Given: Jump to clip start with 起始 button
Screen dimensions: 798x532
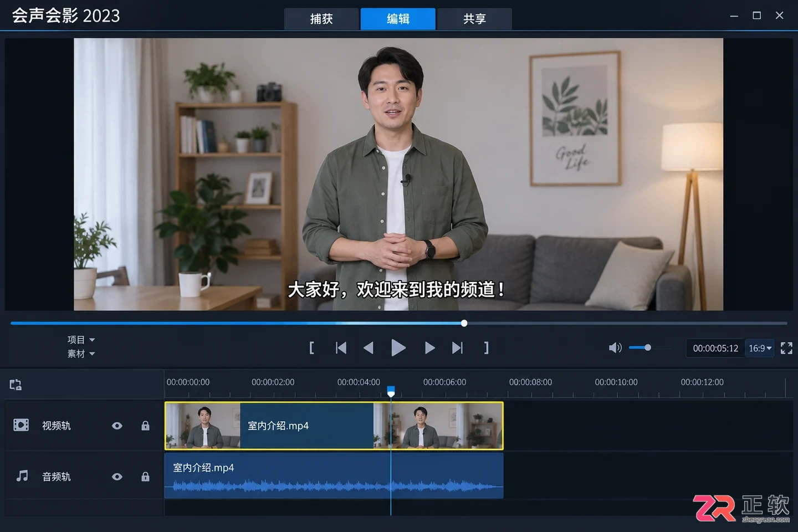Looking at the screenshot, I should (x=341, y=348).
